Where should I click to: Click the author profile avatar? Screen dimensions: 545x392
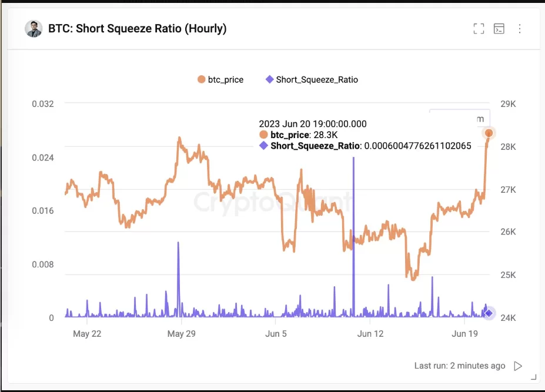coord(34,28)
